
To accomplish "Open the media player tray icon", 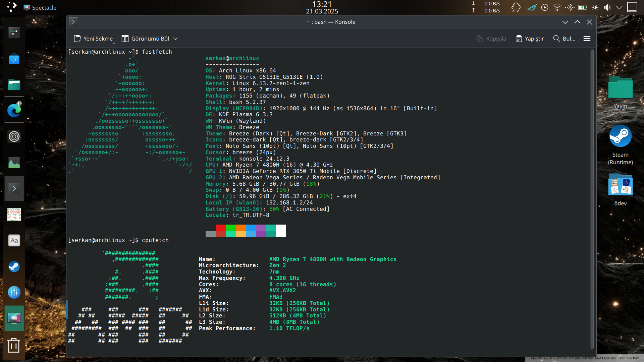I will click(x=545, y=7).
